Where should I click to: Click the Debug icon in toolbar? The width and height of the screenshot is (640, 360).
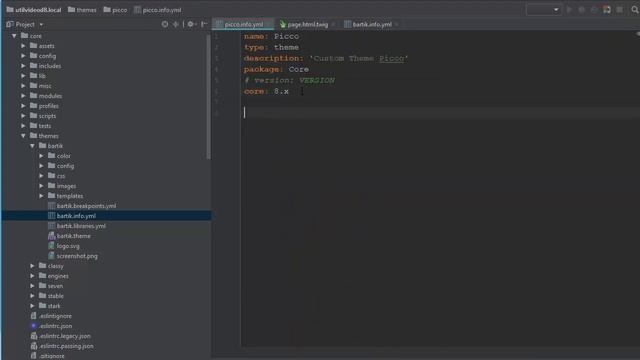[x=582, y=9]
